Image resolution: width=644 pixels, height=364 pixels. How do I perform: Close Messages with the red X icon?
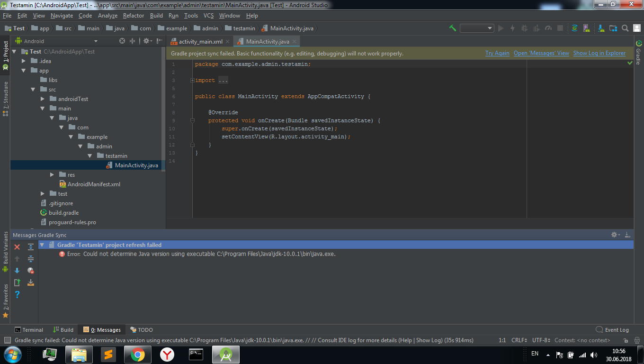pos(17,247)
